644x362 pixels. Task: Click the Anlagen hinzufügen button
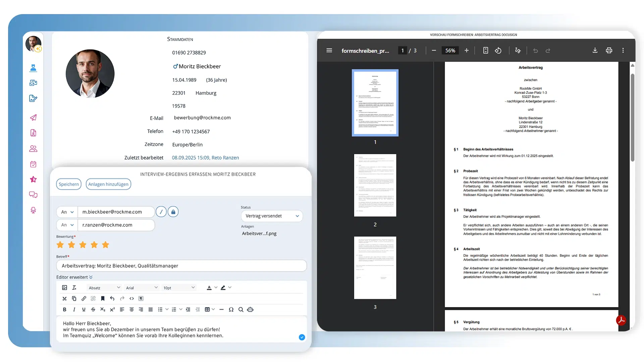click(x=108, y=184)
